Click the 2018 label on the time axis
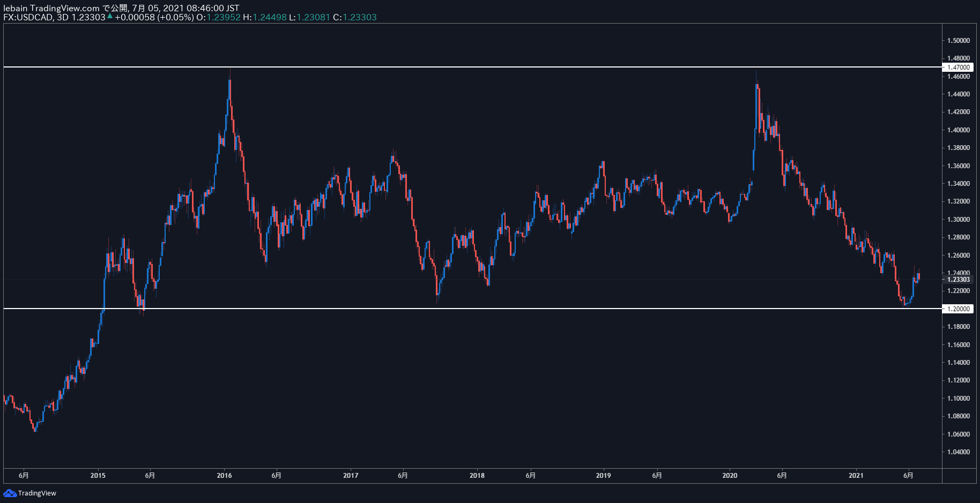The image size is (980, 503). tap(477, 475)
